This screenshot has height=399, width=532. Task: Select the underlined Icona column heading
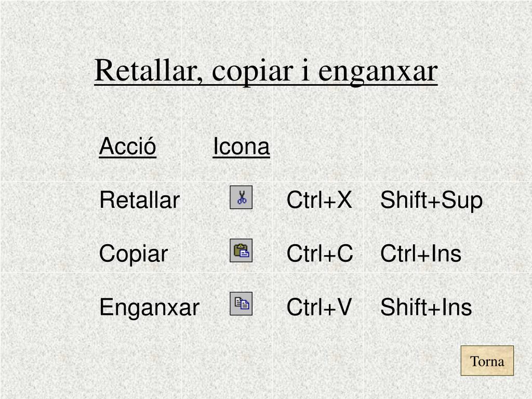(x=241, y=146)
